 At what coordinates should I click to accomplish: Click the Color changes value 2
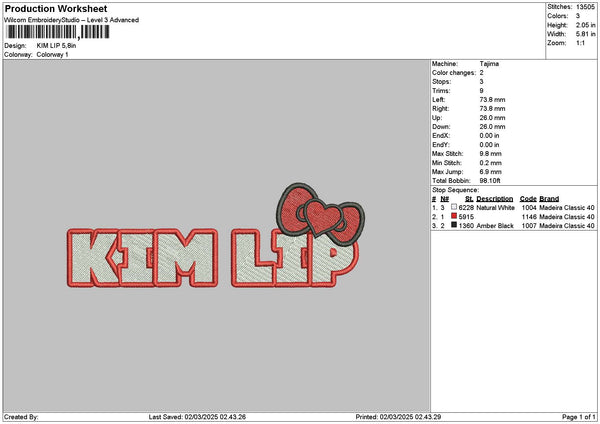(x=481, y=73)
